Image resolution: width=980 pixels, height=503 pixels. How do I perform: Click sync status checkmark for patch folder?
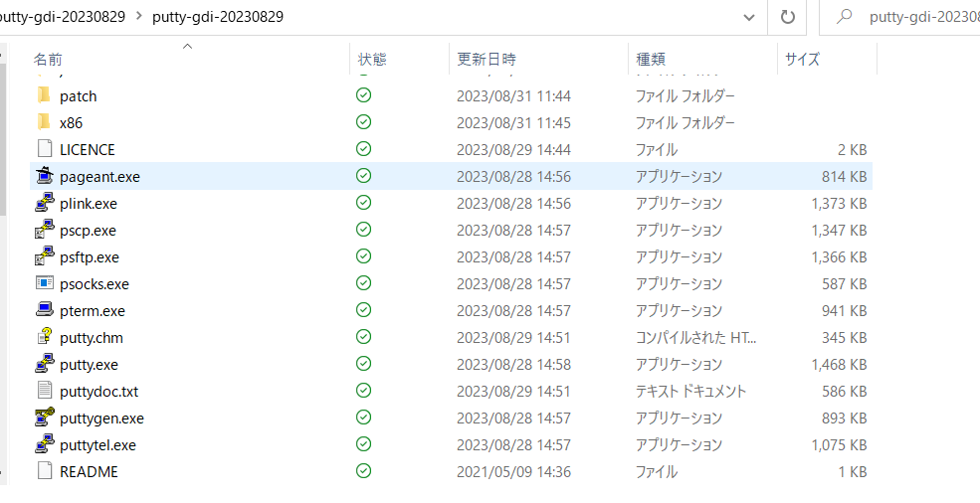363,95
